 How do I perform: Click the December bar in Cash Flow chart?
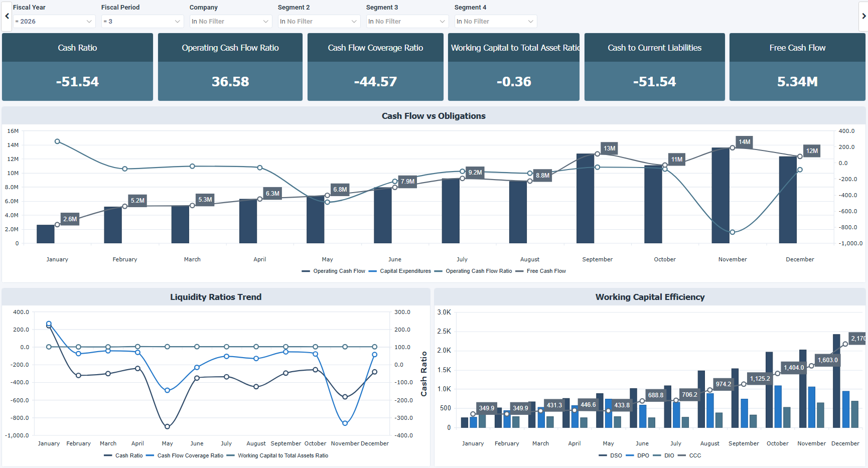click(x=788, y=200)
